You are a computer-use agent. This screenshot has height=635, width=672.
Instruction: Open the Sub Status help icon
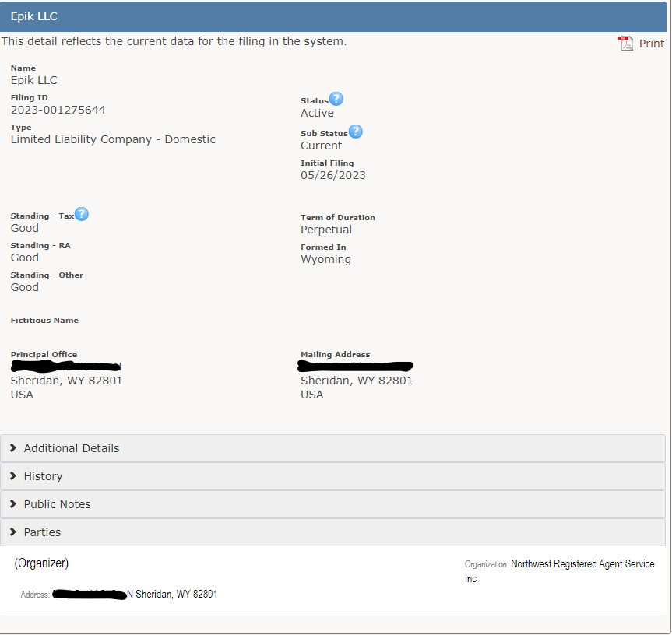tap(355, 132)
